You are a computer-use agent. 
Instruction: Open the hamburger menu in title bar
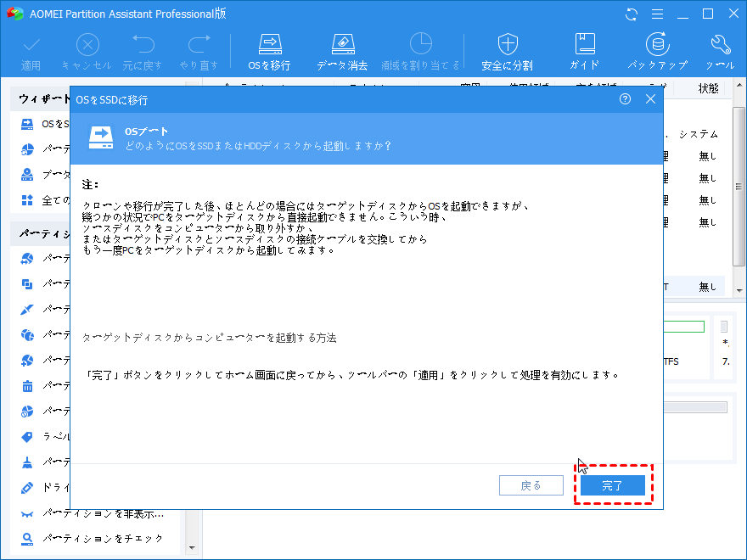point(657,14)
